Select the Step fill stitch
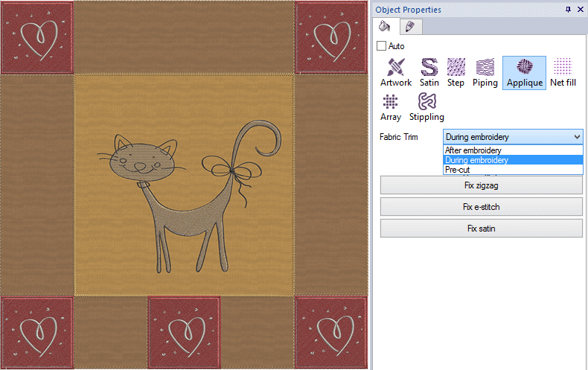This screenshot has height=370, width=588. tap(456, 72)
